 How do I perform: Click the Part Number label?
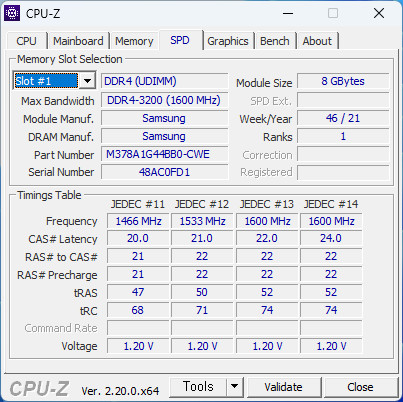click(64, 155)
